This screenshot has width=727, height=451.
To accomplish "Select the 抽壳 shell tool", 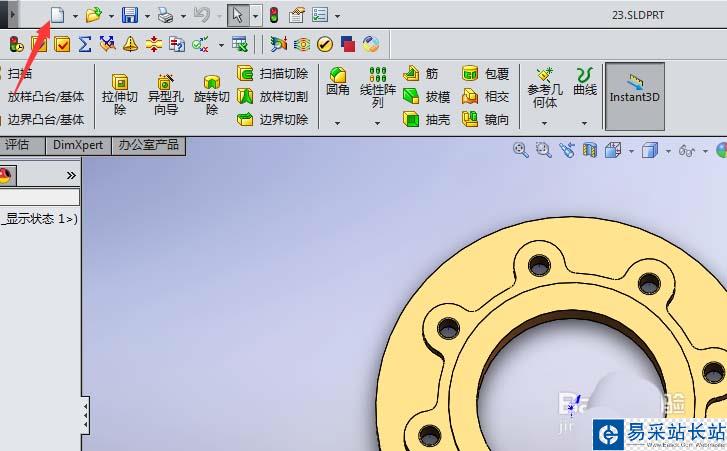I will point(427,120).
